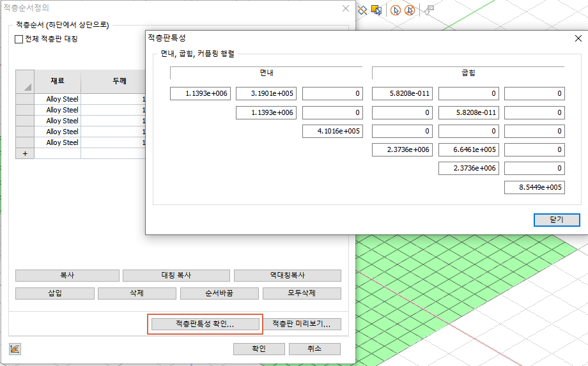Click the 삭제 button
This screenshot has width=588, height=366.
point(137,293)
